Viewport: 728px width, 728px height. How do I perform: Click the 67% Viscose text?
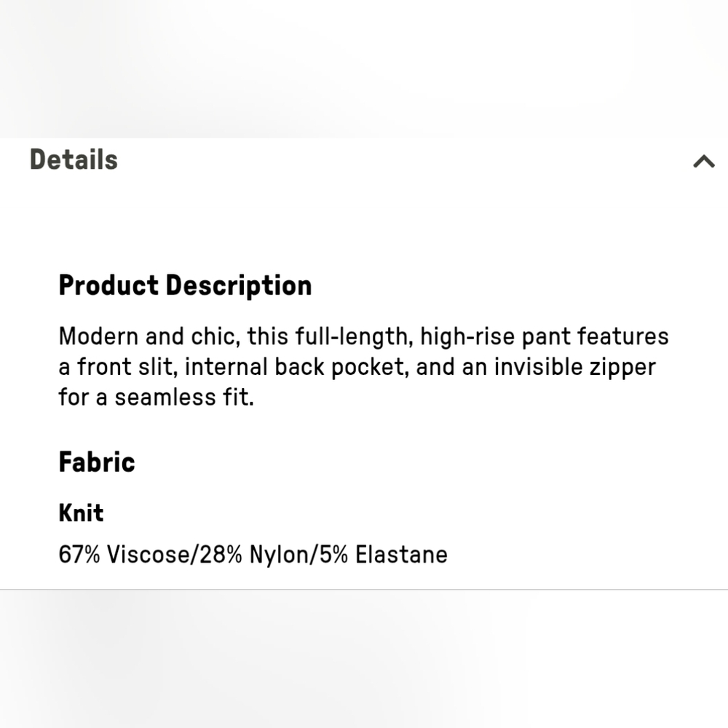click(x=124, y=554)
